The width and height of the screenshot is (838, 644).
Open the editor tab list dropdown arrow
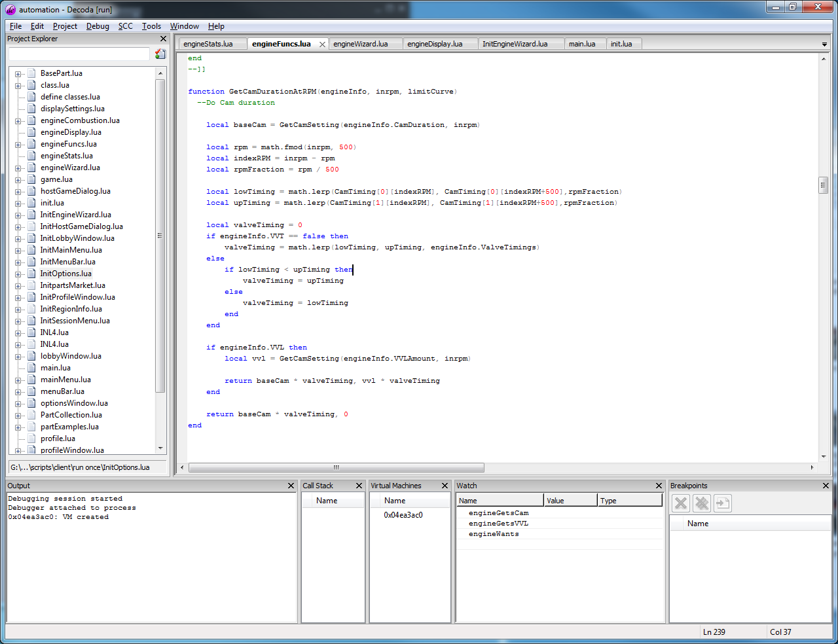(x=824, y=45)
